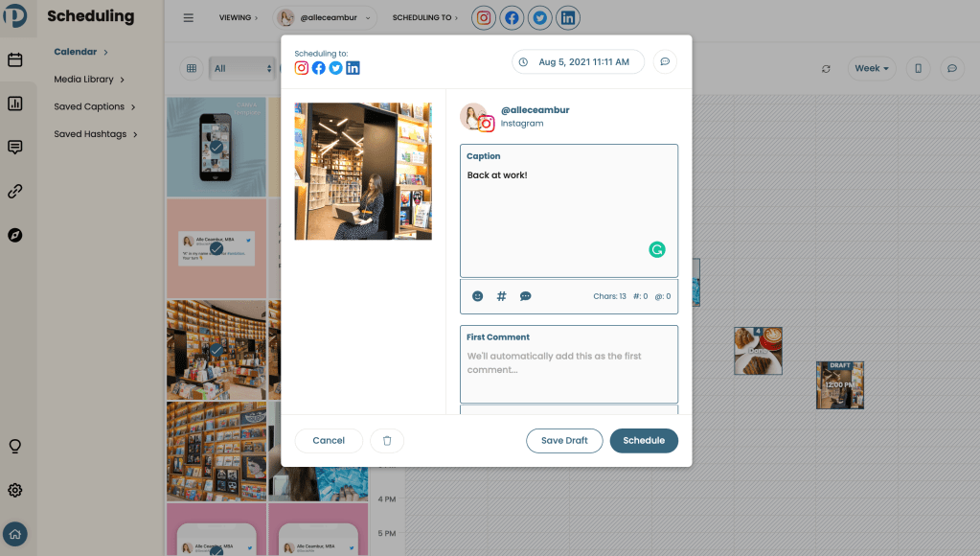Open the settings gear in sidebar
980x556 pixels.
point(15,490)
